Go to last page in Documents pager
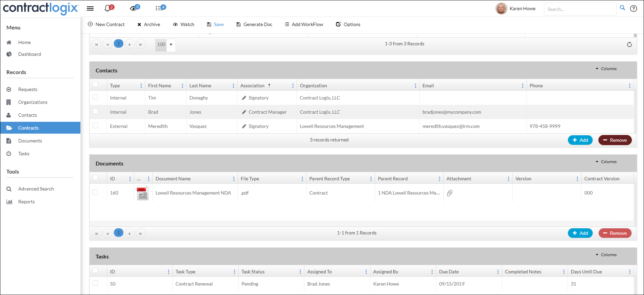 pyautogui.click(x=141, y=233)
